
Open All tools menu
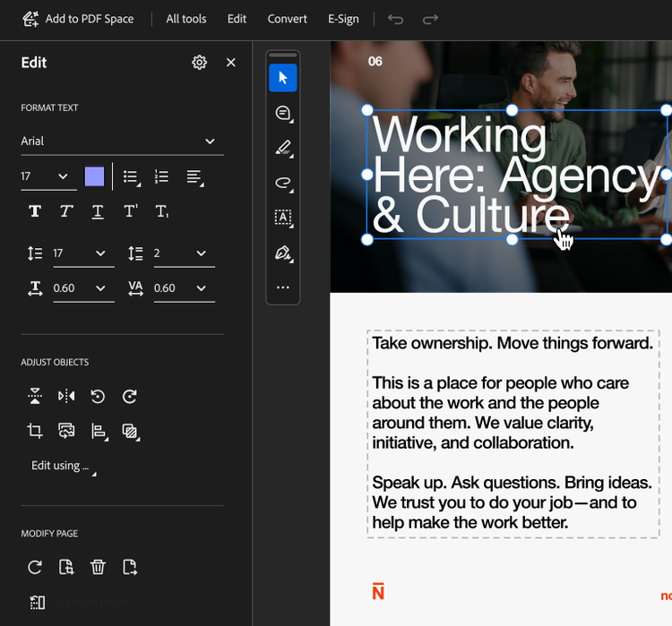pyautogui.click(x=186, y=19)
